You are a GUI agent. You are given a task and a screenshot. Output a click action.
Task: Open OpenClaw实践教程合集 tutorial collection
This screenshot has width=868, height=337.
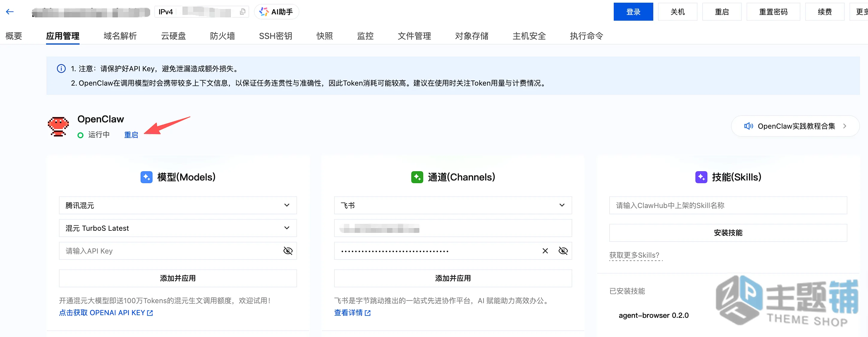pos(795,126)
